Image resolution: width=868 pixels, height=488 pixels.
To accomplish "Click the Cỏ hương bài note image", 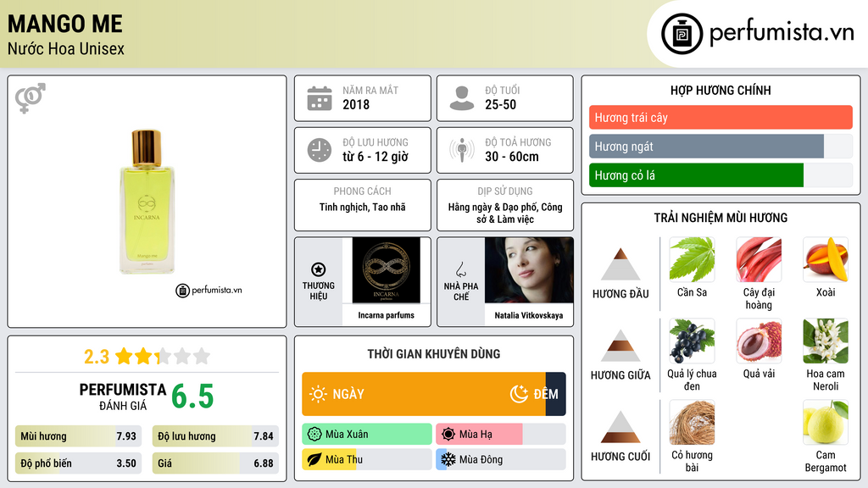I will click(x=692, y=422).
